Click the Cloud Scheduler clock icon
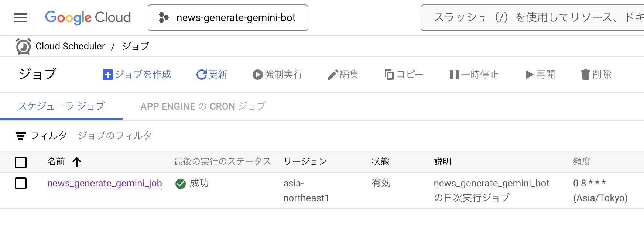Screen dimensions: 644x226 [x=23, y=47]
